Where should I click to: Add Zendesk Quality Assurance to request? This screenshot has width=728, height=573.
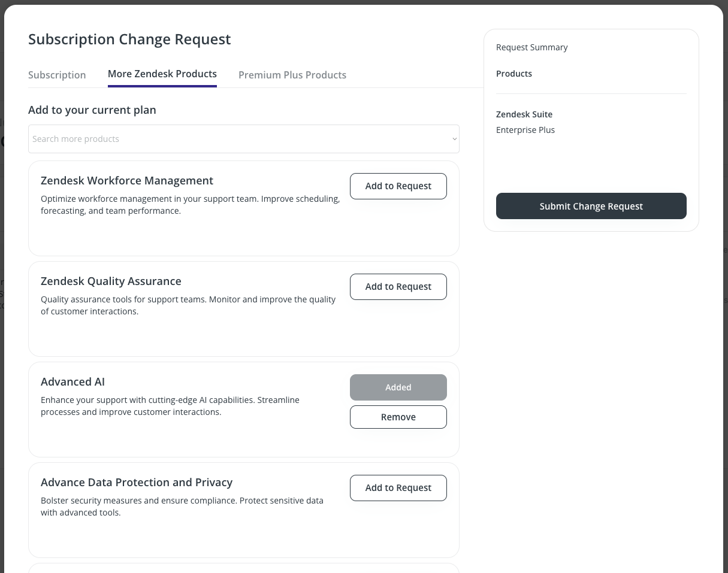point(398,287)
